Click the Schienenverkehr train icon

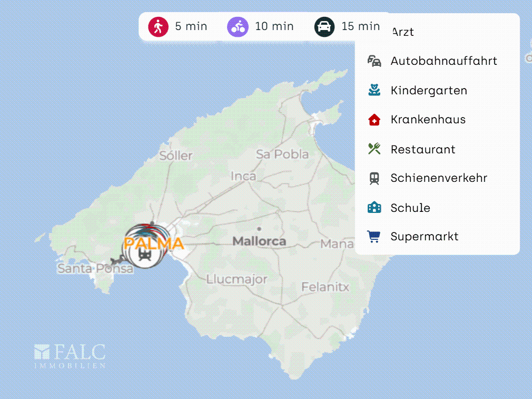374,178
